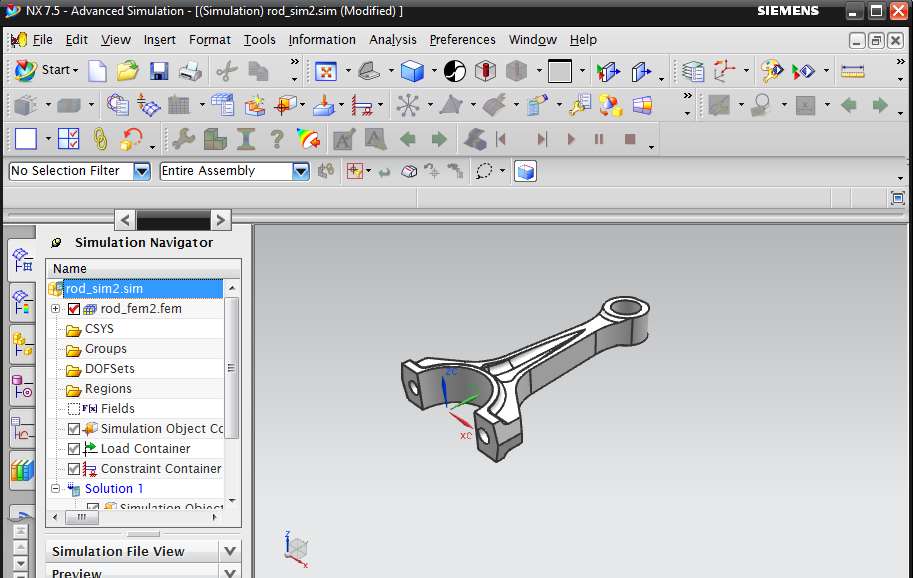Open the No Selection Filter dropdown
Viewport: 913px width, 578px height.
tap(141, 171)
